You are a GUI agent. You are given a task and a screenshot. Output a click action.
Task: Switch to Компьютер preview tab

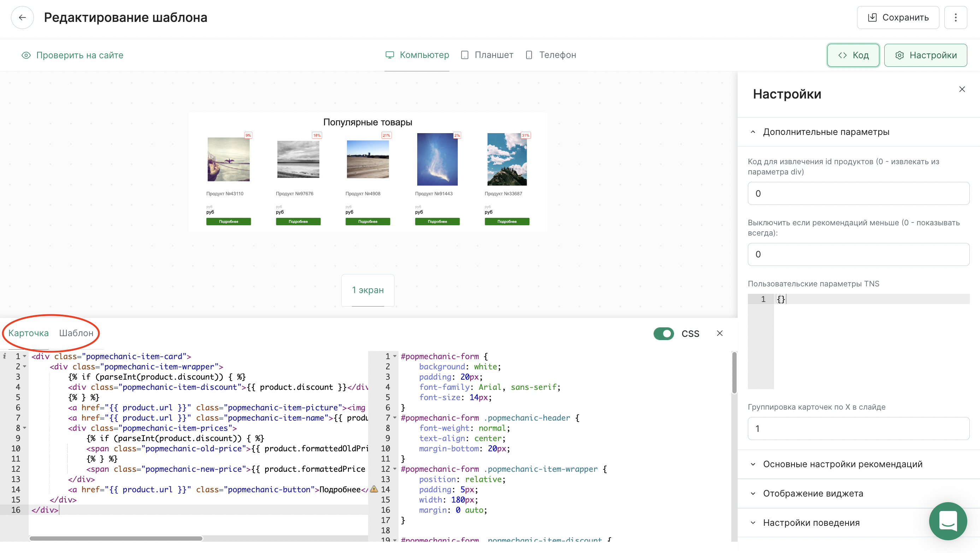(x=417, y=55)
